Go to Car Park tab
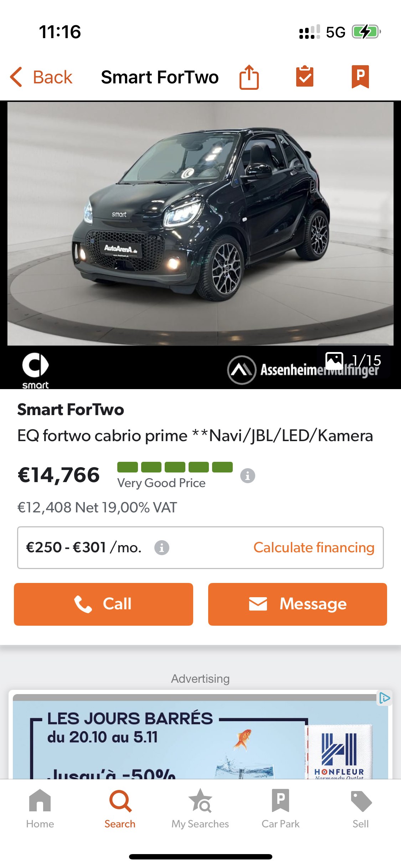This screenshot has height=868, width=401. pos(281,809)
